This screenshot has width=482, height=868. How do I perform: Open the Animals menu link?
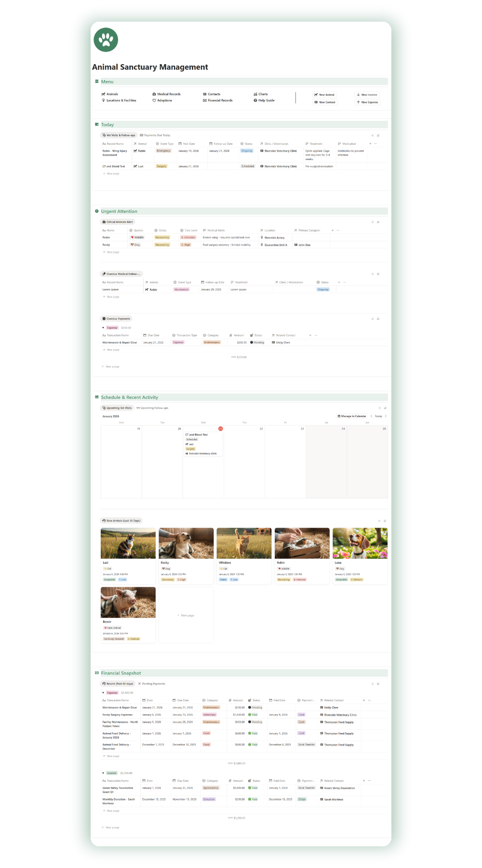(x=110, y=94)
